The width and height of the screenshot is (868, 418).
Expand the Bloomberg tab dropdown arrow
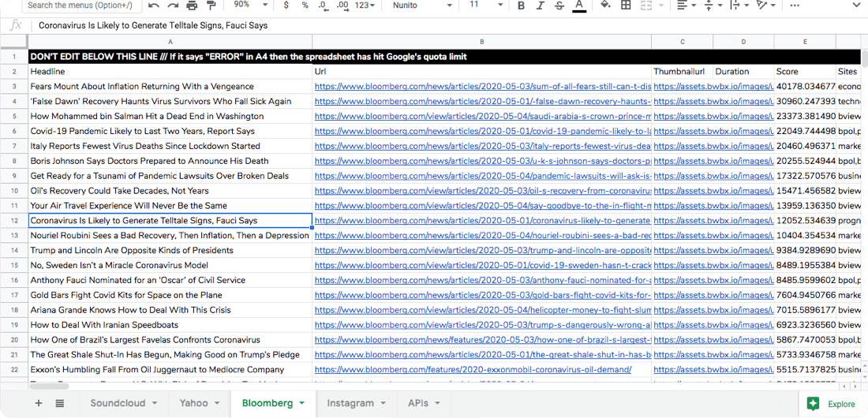pos(302,403)
